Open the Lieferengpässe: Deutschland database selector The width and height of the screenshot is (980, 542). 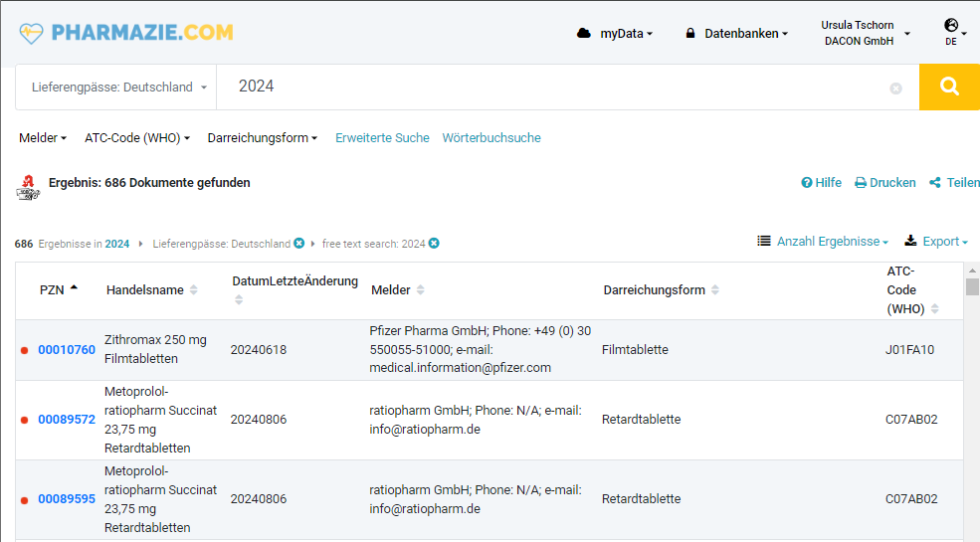point(116,88)
